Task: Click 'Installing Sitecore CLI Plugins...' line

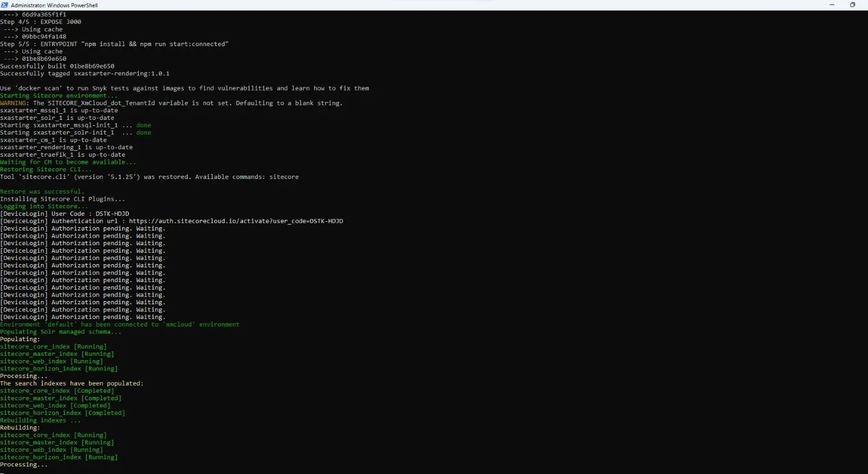Action: coord(62,199)
